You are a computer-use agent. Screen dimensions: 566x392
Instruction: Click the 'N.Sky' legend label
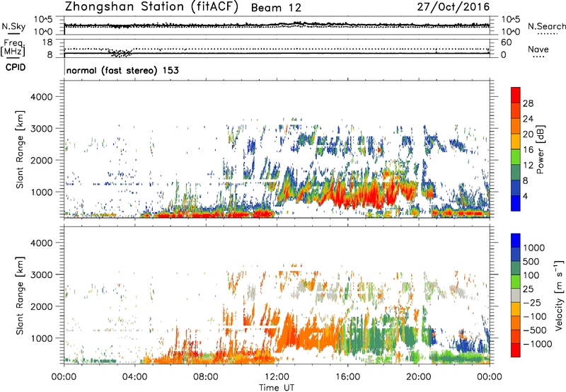13,26
